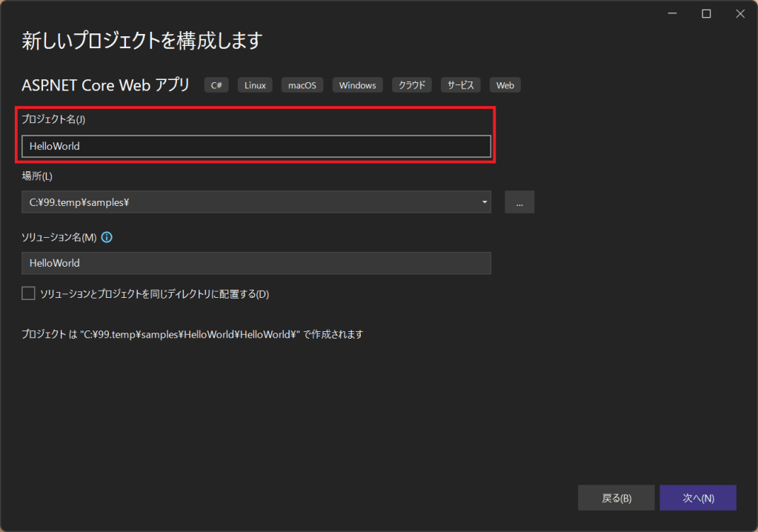Click the Web project type tag
This screenshot has height=532, width=758.
pyautogui.click(x=505, y=85)
